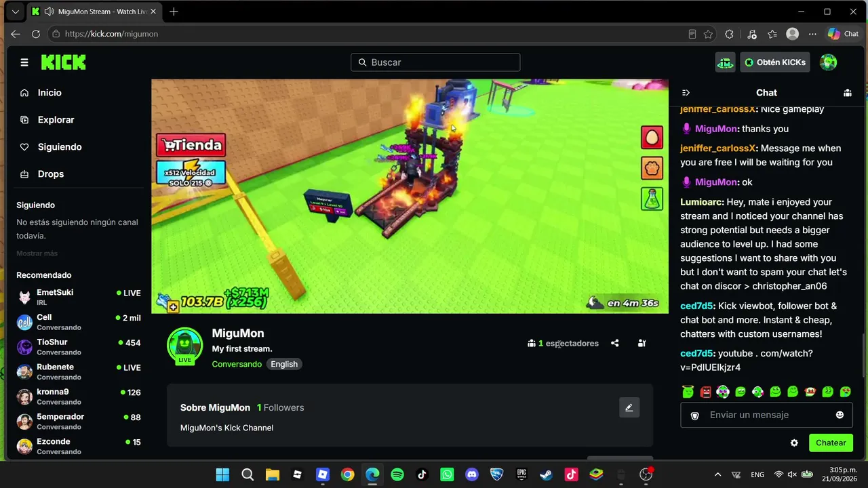Click the shield icon in chat input

[x=694, y=415]
